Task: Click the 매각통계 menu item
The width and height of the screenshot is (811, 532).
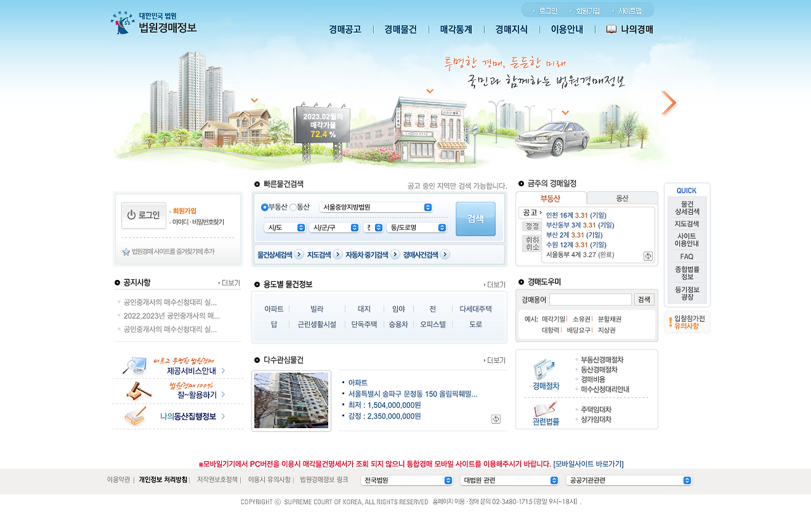Action: 455,28
